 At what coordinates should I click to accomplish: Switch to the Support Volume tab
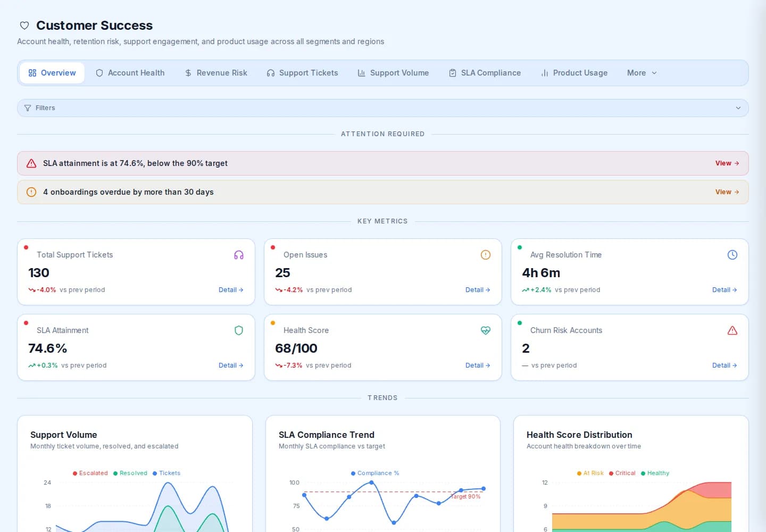pyautogui.click(x=393, y=73)
